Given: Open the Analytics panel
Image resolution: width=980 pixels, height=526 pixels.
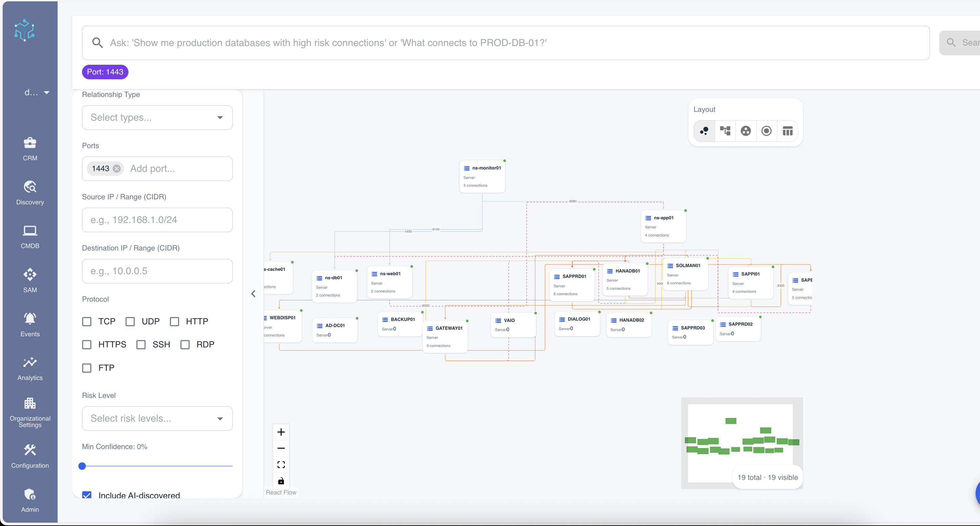Looking at the screenshot, I should [30, 368].
